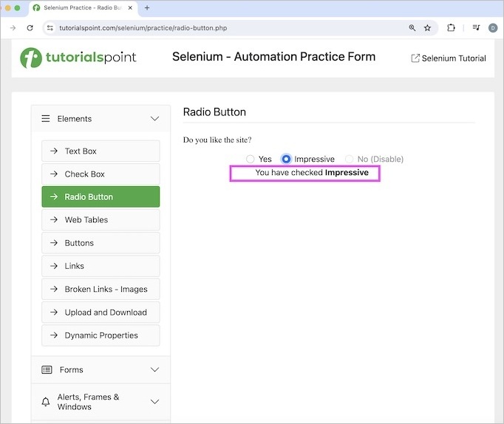
Task: Open the browser extensions puzzle icon
Action: (x=451, y=28)
